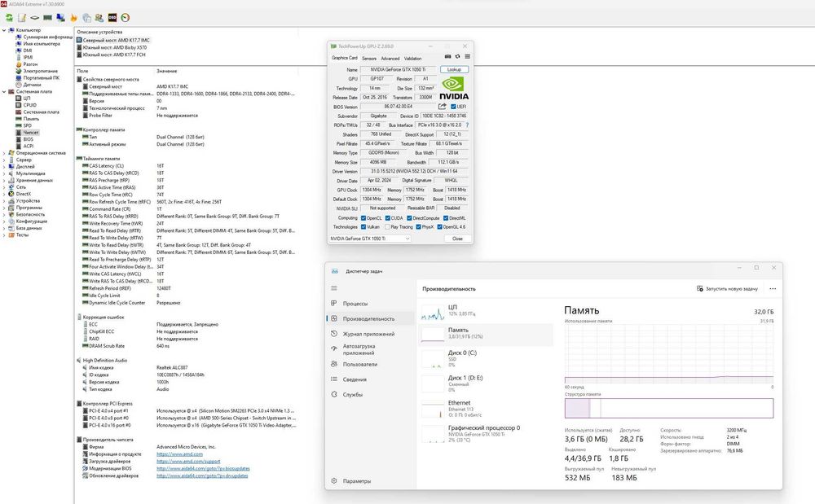Expand the Мультимедиа tree node

[4, 173]
